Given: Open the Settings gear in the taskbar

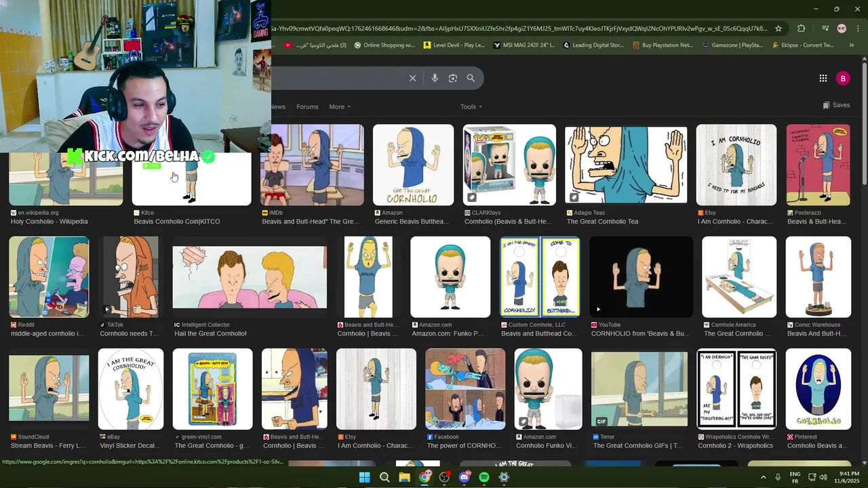Looking at the screenshot, I should [504, 477].
